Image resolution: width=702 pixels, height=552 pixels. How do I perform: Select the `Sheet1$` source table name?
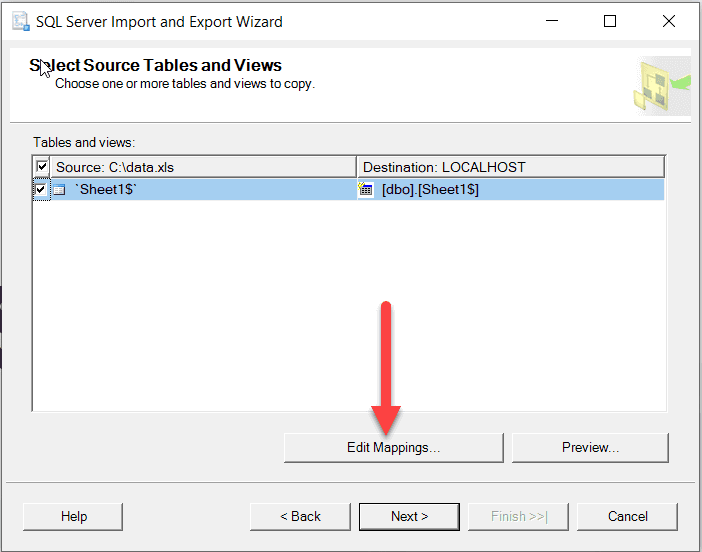(105, 190)
